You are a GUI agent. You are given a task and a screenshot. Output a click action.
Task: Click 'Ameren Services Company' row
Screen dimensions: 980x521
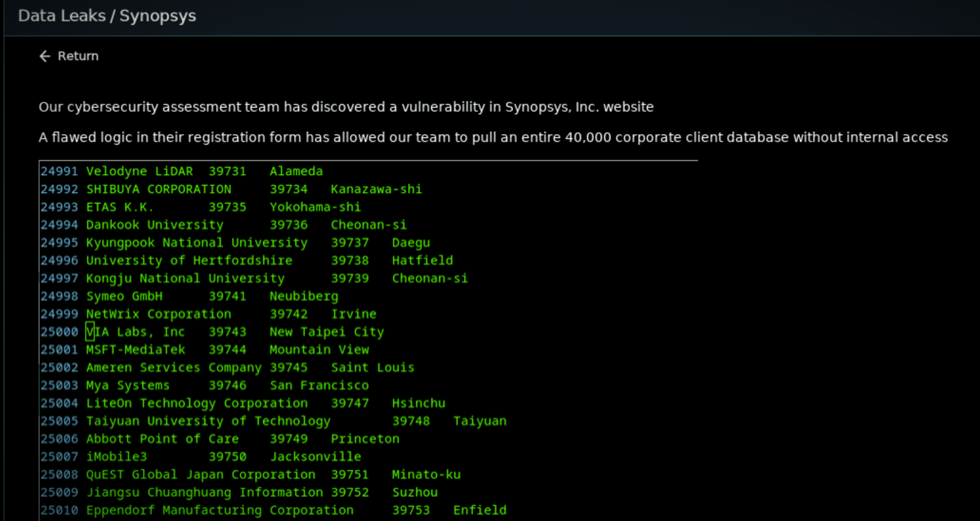174,367
